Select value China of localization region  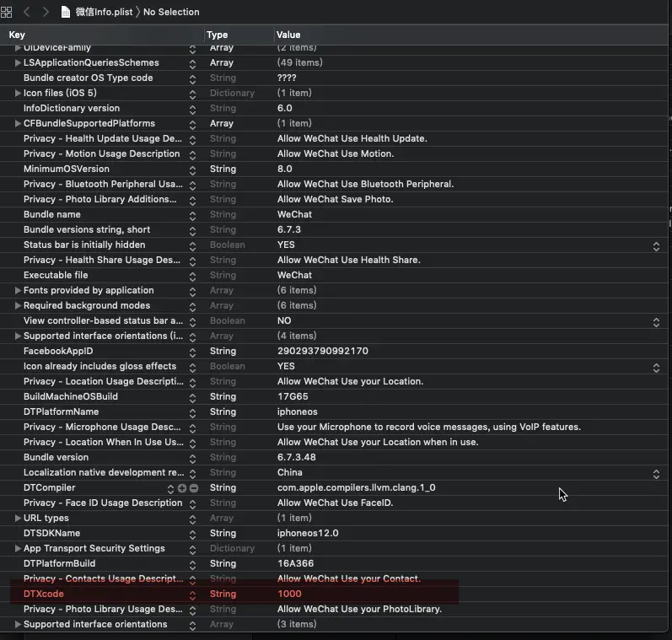tap(290, 472)
